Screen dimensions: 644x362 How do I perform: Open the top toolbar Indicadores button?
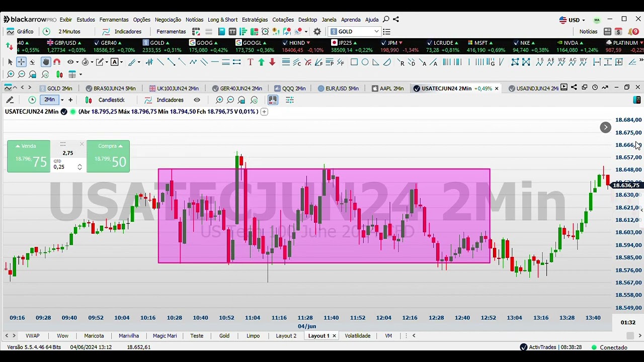coord(122,31)
